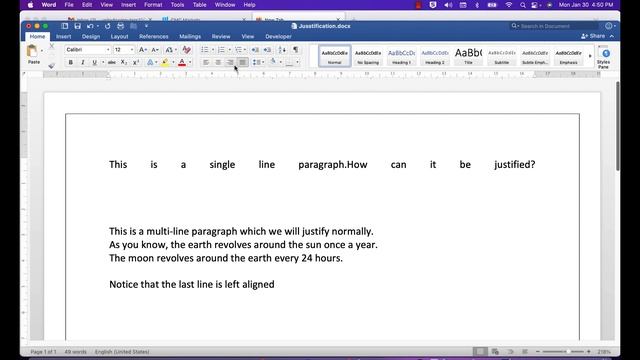Switch to Web Layout view in the status bar
640x360 pixels.
pyautogui.click(x=495, y=351)
